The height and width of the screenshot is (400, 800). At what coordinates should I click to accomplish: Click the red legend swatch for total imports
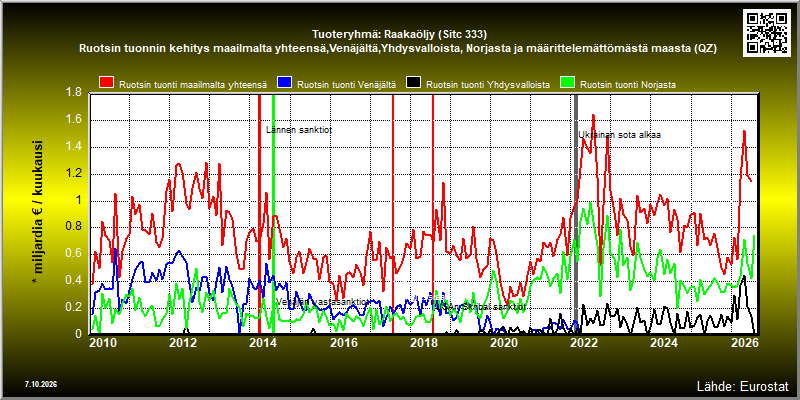pyautogui.click(x=107, y=82)
